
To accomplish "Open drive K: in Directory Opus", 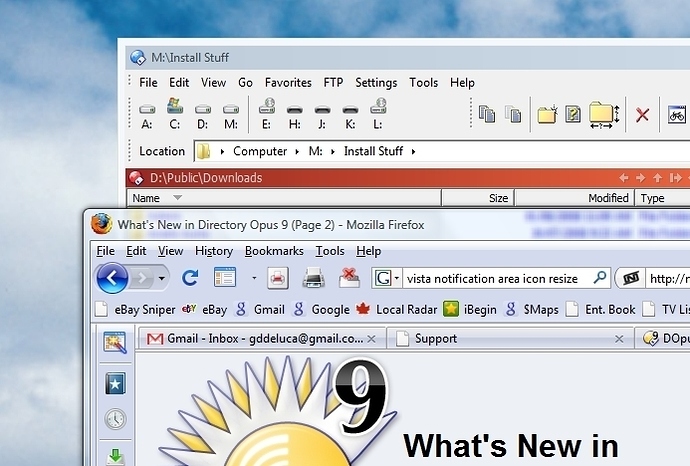I will pos(350,116).
